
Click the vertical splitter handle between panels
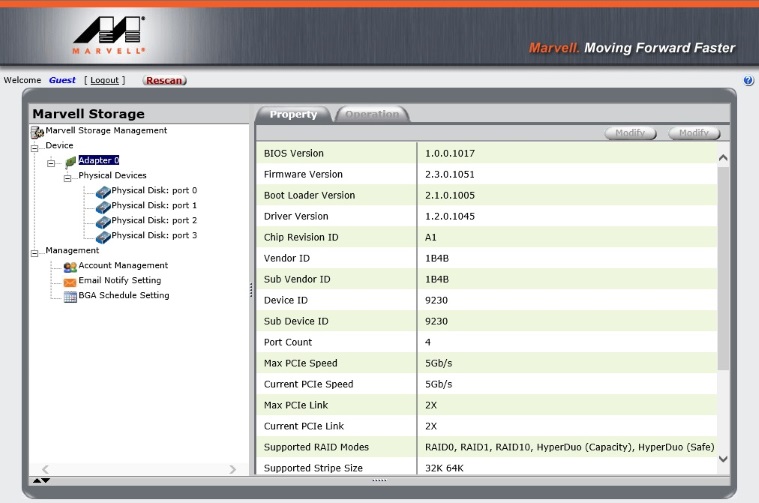click(251, 290)
